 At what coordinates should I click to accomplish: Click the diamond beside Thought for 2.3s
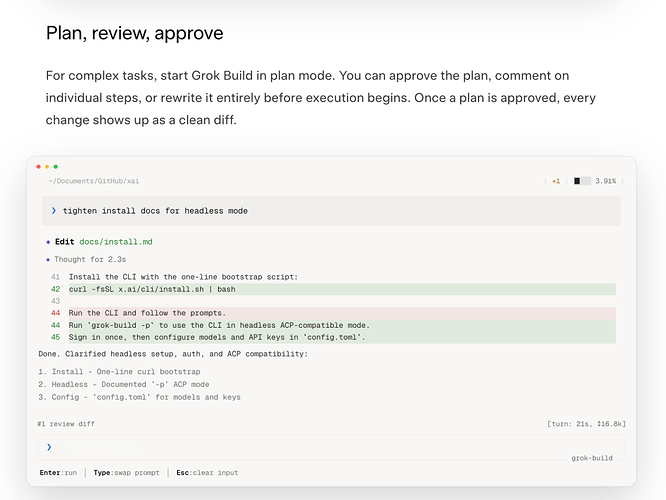pyautogui.click(x=48, y=260)
